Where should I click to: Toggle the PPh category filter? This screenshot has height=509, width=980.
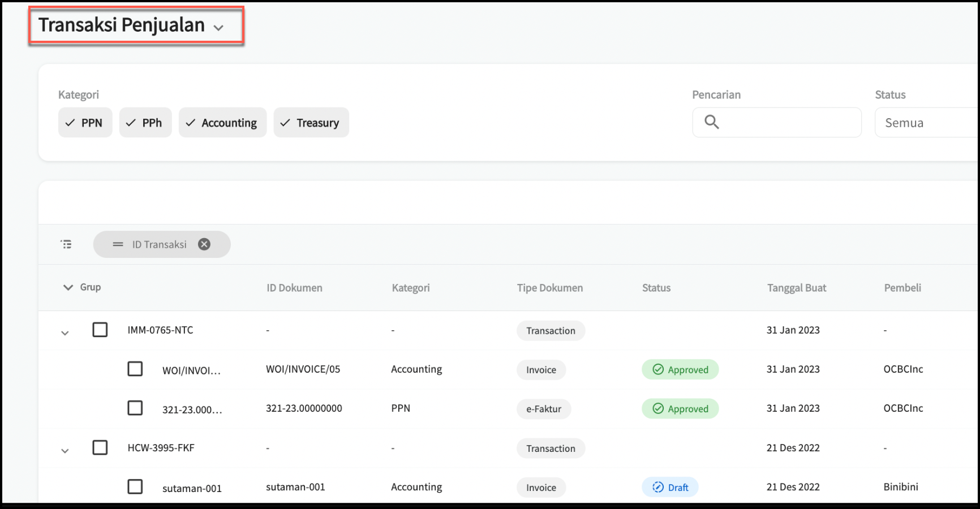click(145, 123)
